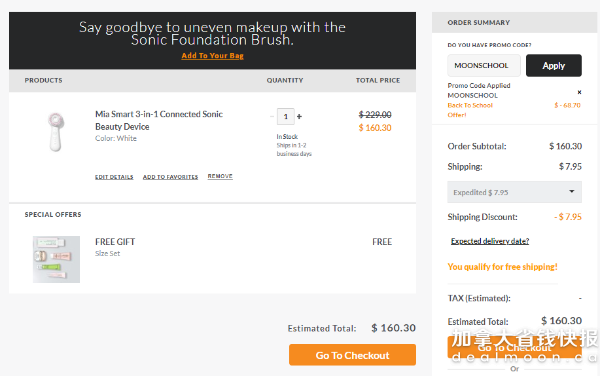Screen dimensions: 600x376
Task: Click the Back To School Offer text
Action: (x=470, y=110)
